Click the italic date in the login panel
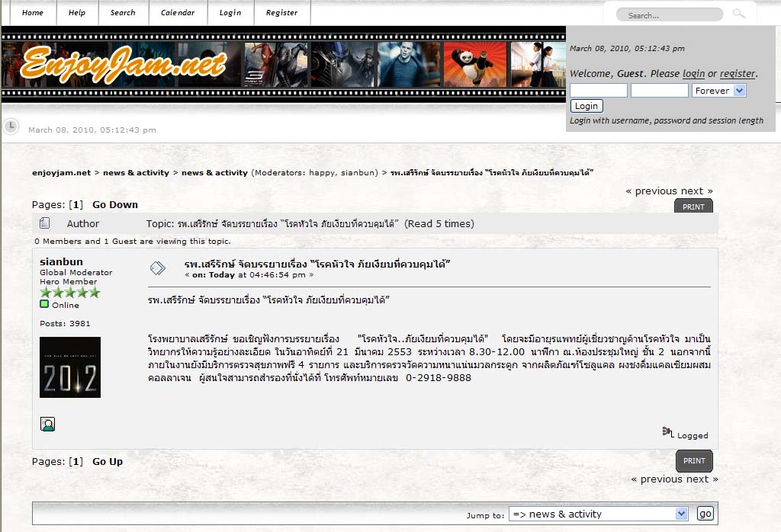 coord(627,48)
